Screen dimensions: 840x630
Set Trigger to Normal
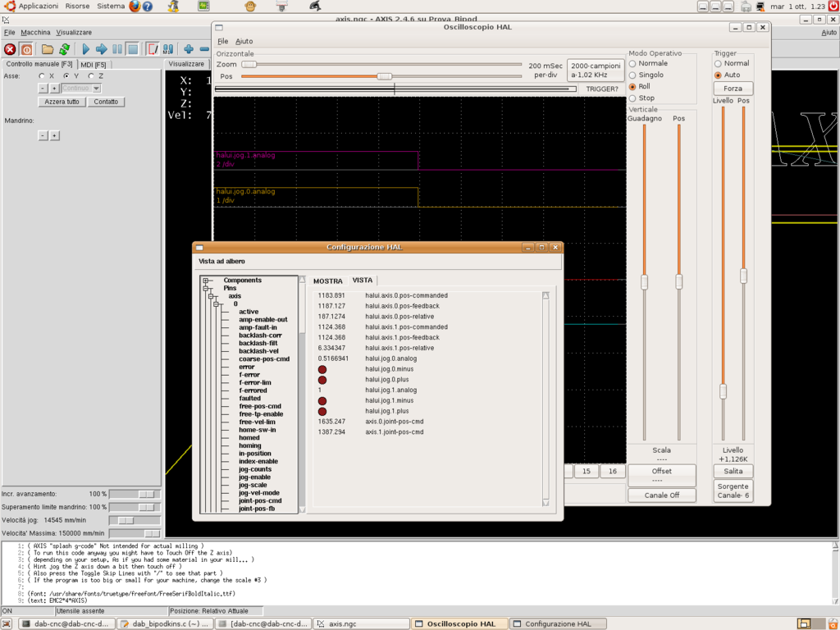pyautogui.click(x=719, y=64)
